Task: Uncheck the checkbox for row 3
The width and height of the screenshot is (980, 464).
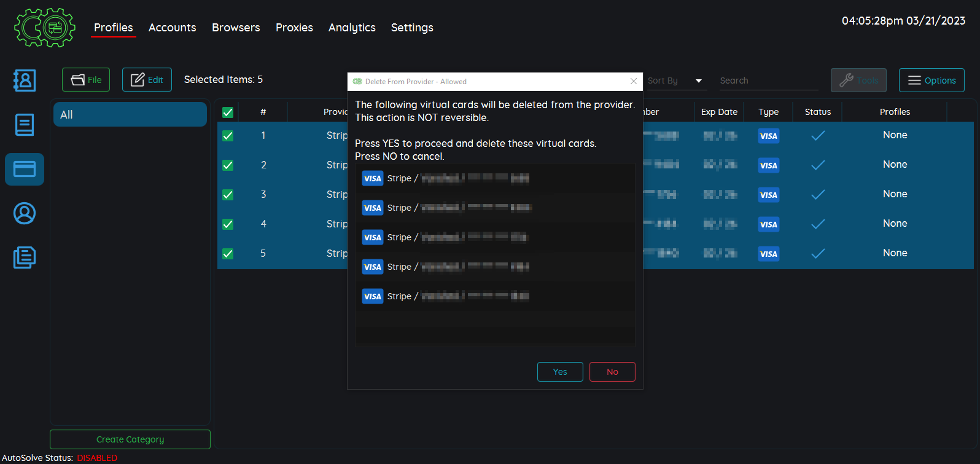Action: (x=228, y=195)
